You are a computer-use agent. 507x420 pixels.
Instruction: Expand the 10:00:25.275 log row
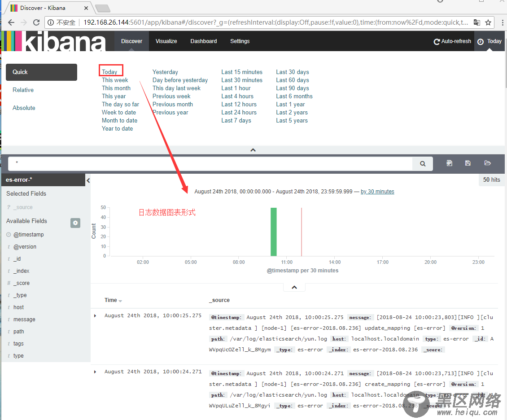point(95,315)
